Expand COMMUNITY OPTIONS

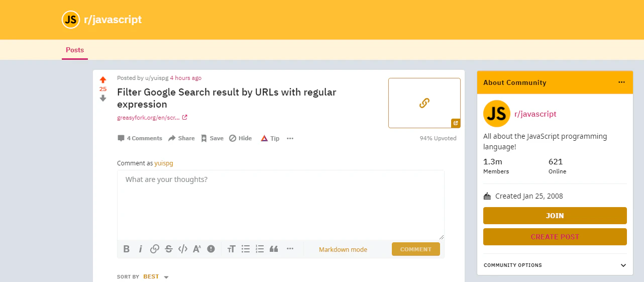point(555,265)
